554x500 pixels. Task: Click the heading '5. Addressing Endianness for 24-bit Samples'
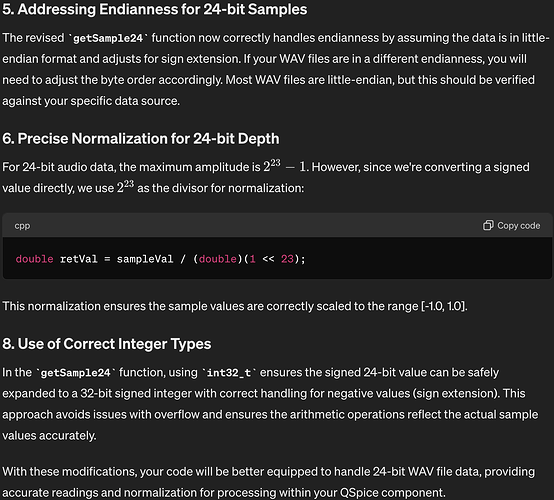[x=155, y=10]
